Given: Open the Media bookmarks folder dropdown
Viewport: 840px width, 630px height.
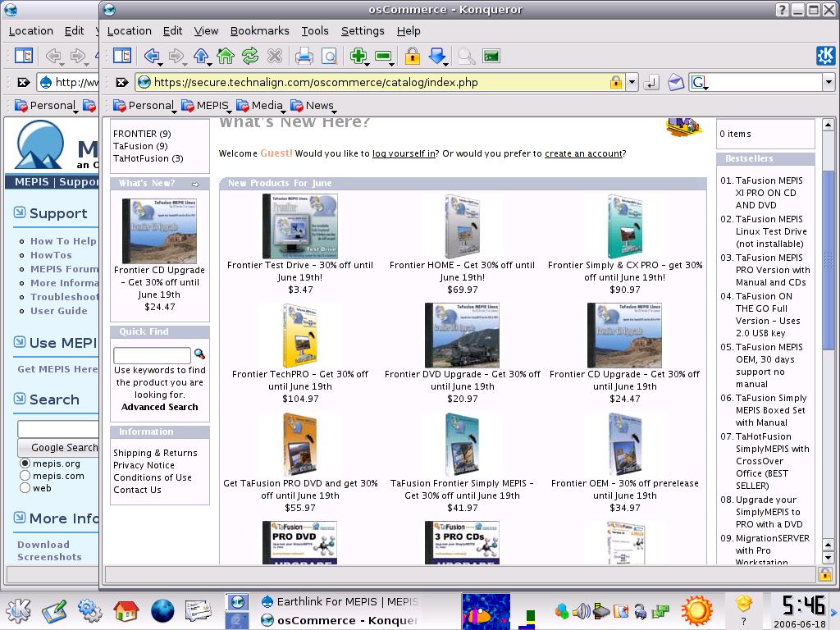Looking at the screenshot, I should pyautogui.click(x=260, y=106).
